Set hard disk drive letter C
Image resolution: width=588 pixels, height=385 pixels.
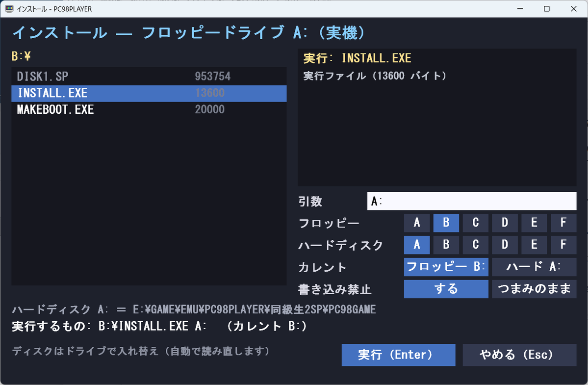[476, 245]
